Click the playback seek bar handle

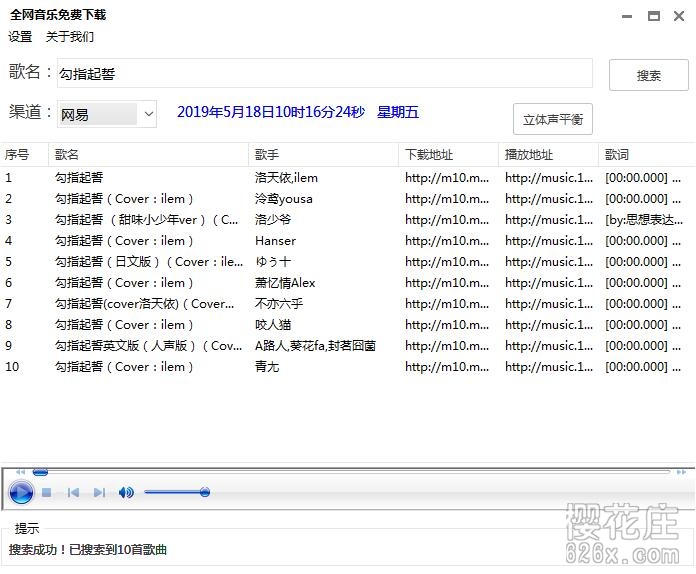[40, 472]
